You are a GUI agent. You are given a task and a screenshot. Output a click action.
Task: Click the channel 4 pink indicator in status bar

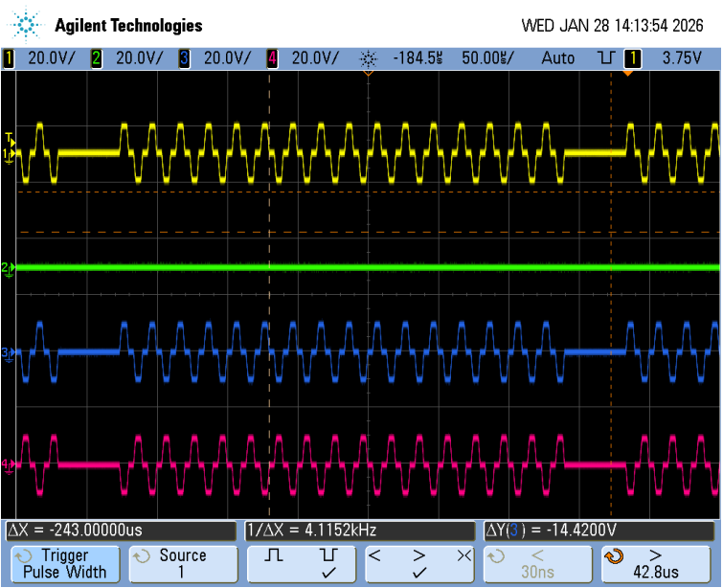[x=272, y=58]
